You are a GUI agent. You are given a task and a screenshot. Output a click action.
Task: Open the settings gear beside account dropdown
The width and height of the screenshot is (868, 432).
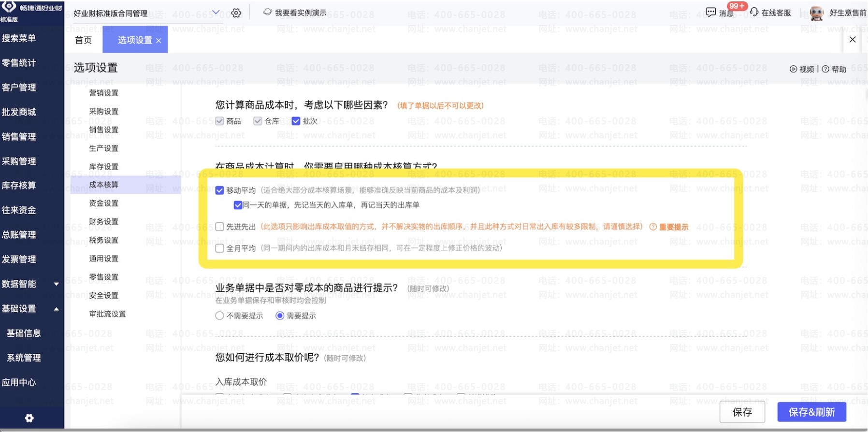point(236,13)
